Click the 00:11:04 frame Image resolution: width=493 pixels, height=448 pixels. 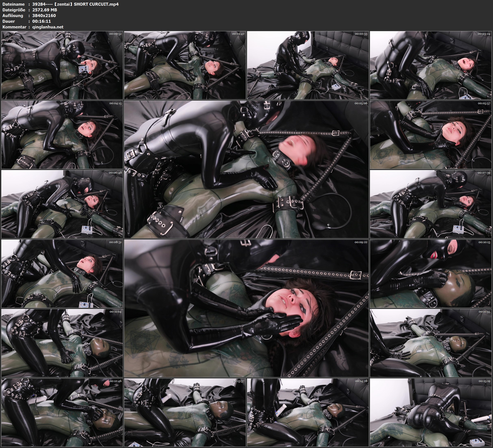click(x=62, y=343)
